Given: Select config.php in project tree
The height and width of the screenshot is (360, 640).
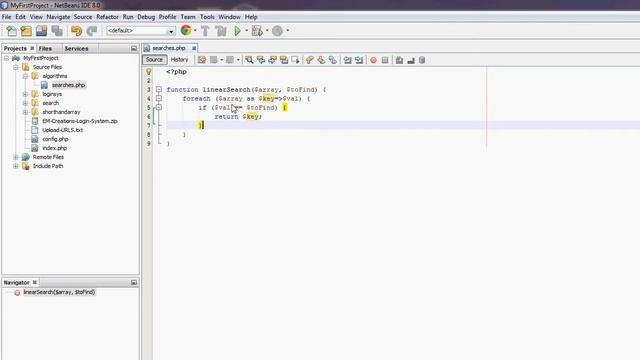Looking at the screenshot, I should pyautogui.click(x=55, y=139).
